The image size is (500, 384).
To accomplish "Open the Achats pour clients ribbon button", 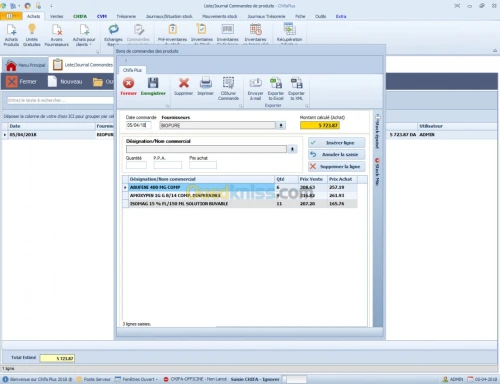I will pos(84,34).
